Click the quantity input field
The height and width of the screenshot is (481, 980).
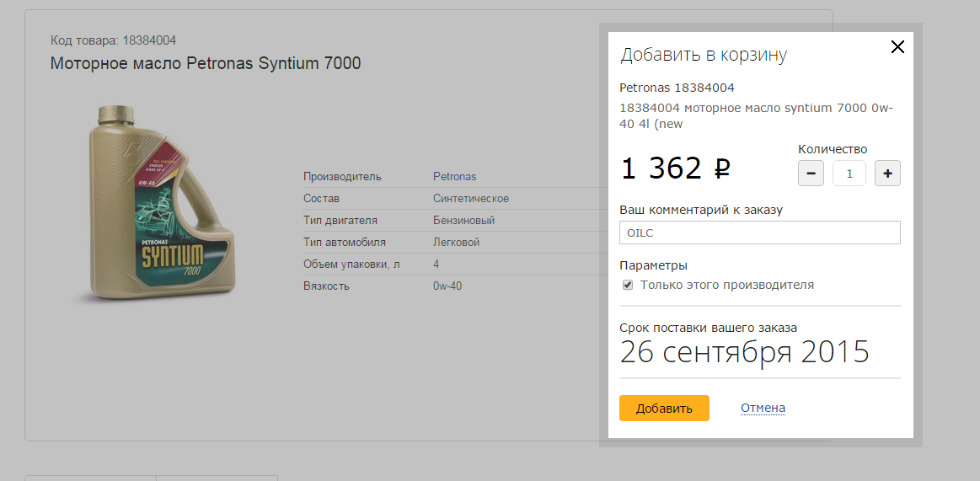(x=849, y=173)
